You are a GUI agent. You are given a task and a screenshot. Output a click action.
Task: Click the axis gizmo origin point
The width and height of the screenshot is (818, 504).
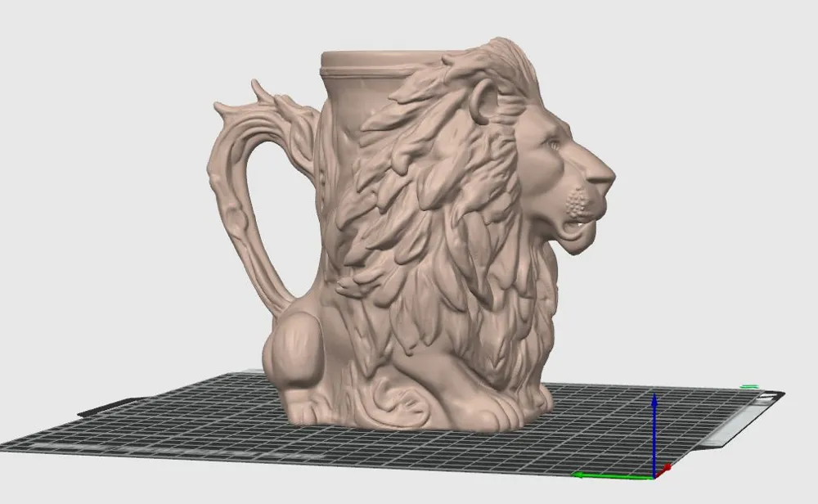point(654,475)
